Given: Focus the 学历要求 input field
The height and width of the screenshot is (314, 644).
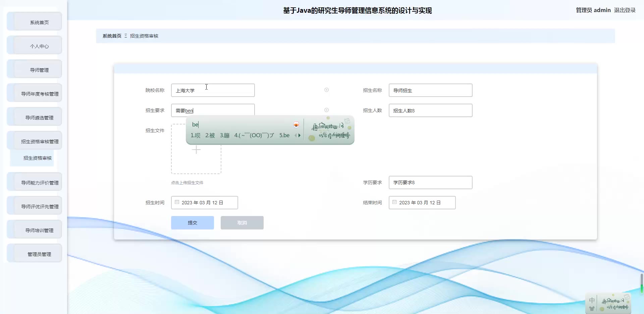Looking at the screenshot, I should coord(431,182).
